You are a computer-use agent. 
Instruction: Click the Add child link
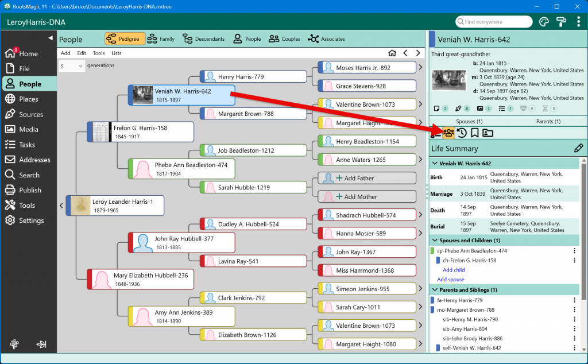454,270
